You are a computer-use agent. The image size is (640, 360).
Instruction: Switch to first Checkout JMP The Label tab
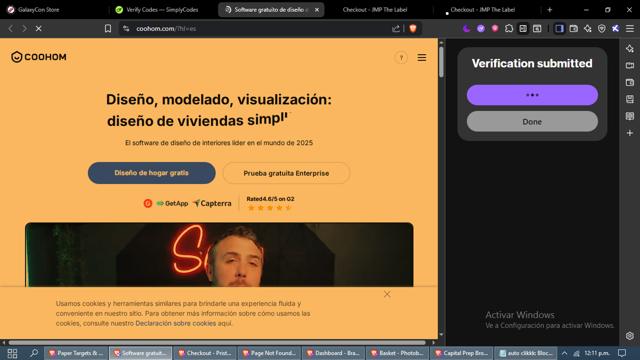point(375,9)
